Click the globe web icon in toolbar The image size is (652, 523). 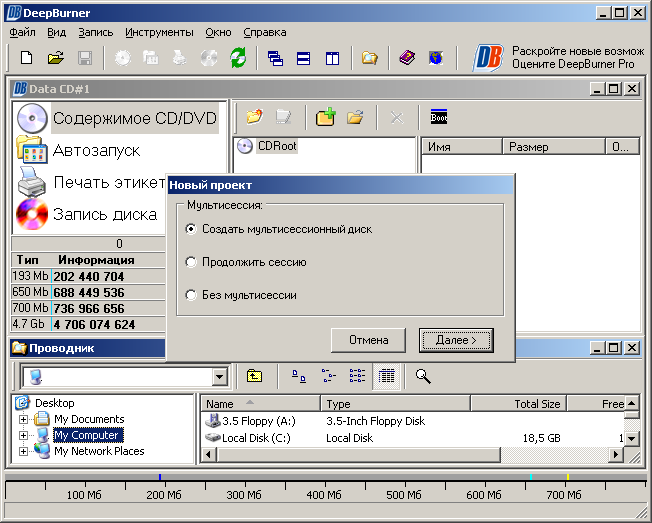point(435,58)
